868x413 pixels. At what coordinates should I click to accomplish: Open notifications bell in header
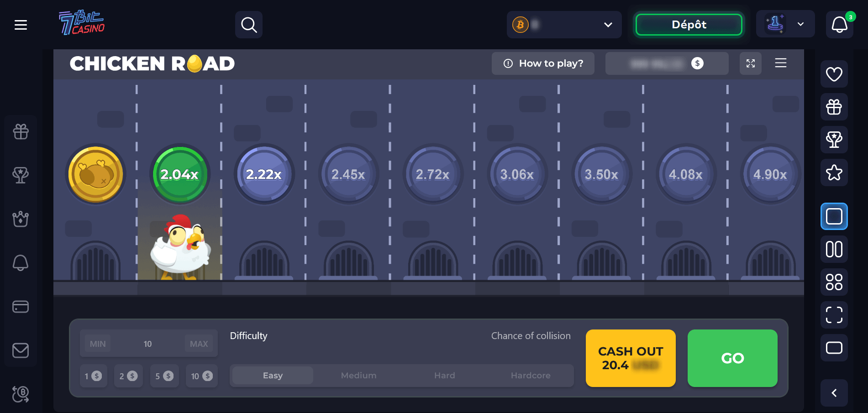pyautogui.click(x=839, y=25)
